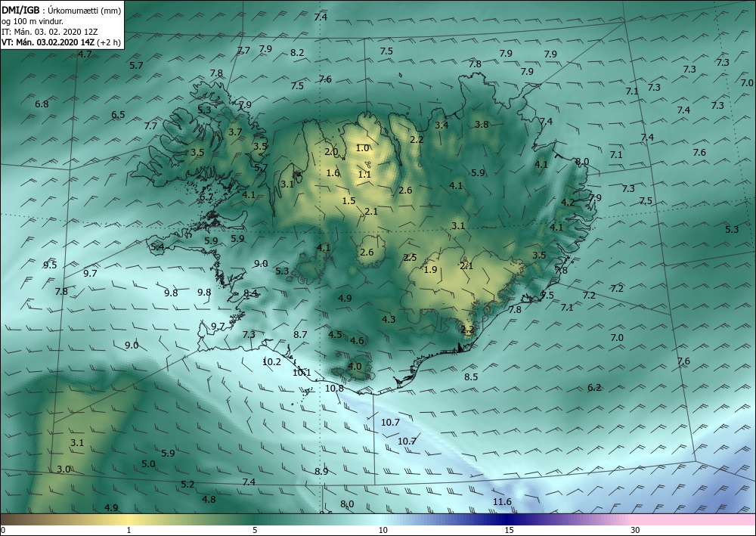Image resolution: width=756 pixels, height=536 pixels.
Task: Select the 6.7 map value
Action: coord(206,197)
